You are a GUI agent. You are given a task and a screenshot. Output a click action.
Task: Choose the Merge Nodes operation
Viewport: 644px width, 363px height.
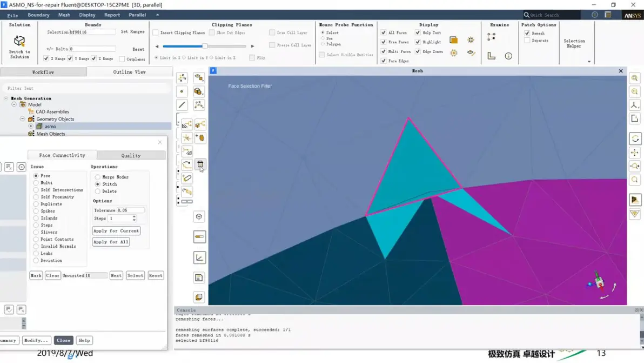tap(98, 177)
